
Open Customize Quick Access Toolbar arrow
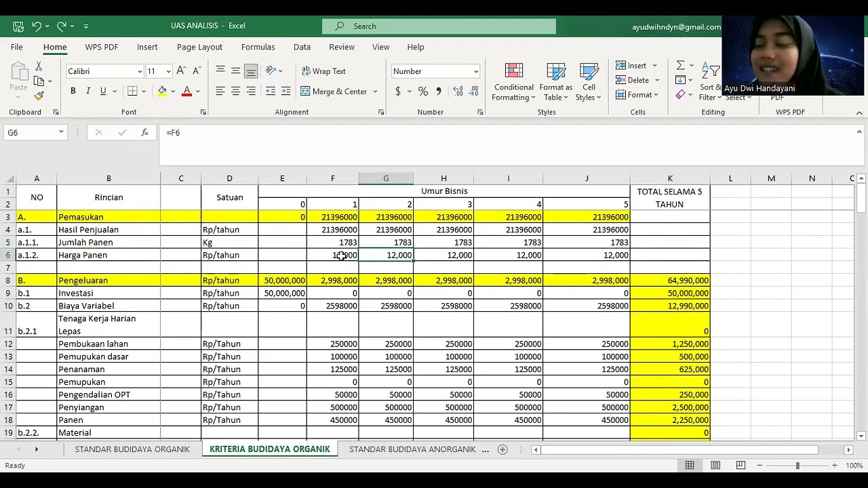pos(86,26)
